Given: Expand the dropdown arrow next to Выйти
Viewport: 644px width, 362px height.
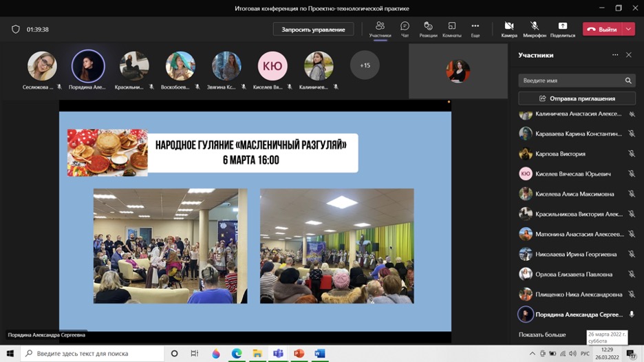Looking at the screenshot, I should [x=628, y=30].
